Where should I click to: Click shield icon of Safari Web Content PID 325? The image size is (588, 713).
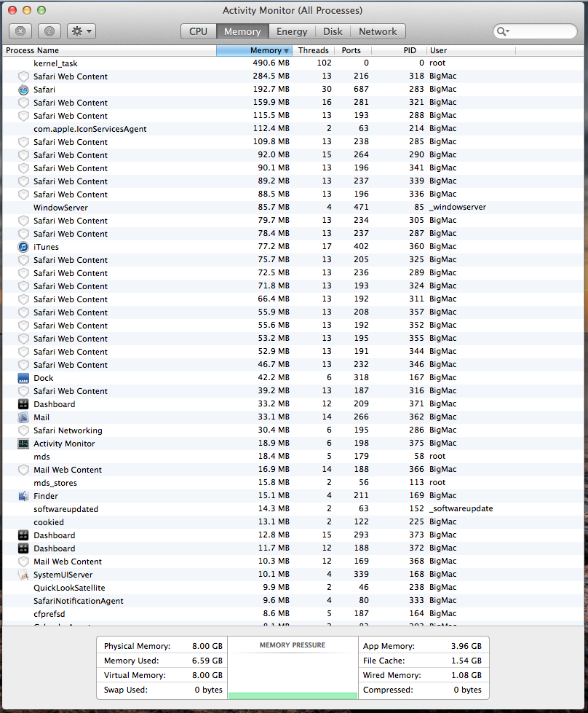23,260
